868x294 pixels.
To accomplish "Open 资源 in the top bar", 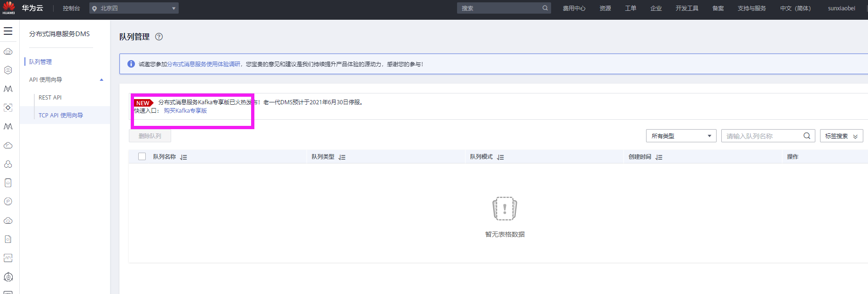I will point(605,8).
